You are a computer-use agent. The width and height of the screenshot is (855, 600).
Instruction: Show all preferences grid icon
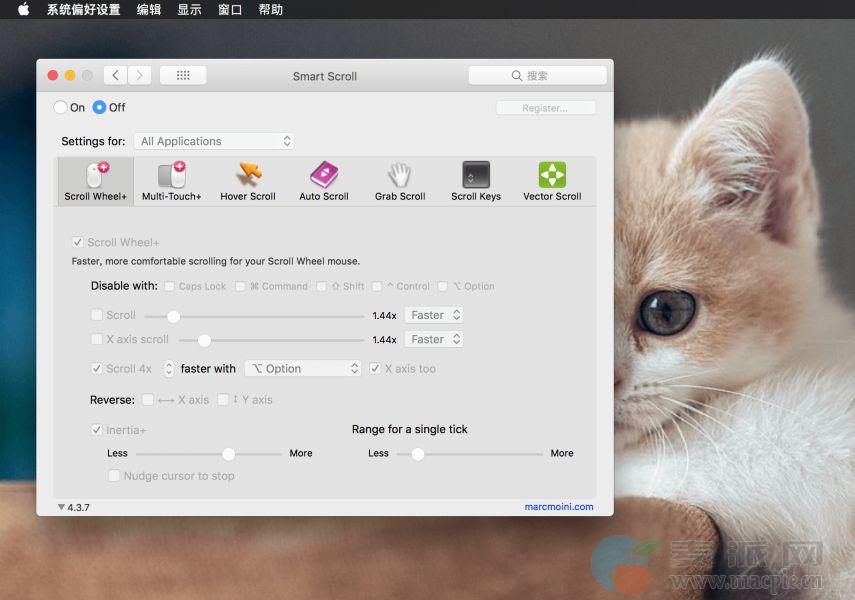point(183,76)
